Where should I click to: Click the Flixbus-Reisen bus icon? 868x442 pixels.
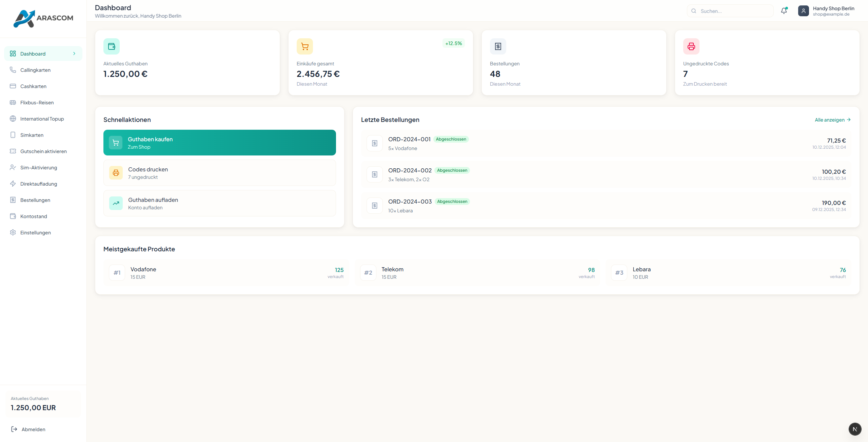13,102
